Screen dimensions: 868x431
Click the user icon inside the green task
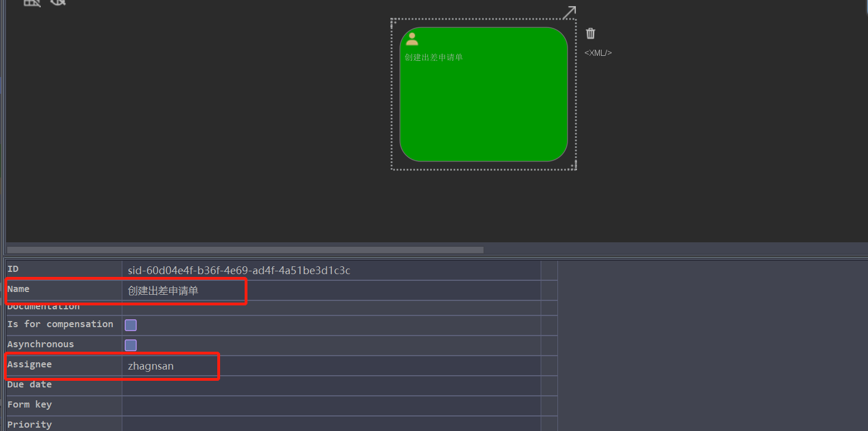pyautogui.click(x=412, y=39)
